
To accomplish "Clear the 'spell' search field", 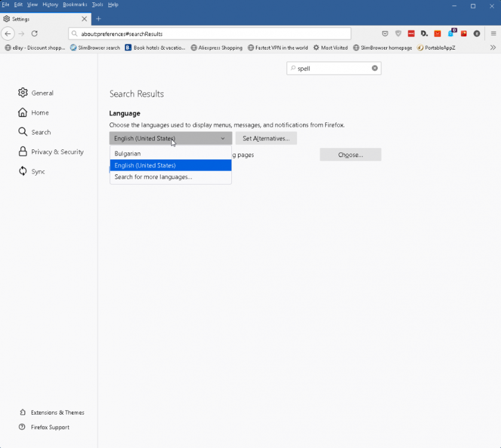I will click(x=375, y=68).
